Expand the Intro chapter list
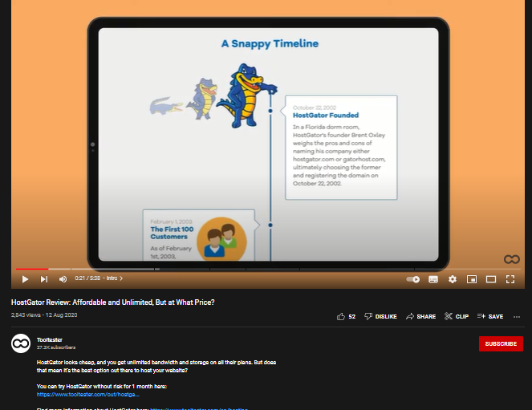Image resolution: width=532 pixels, height=410 pixels. [113, 278]
